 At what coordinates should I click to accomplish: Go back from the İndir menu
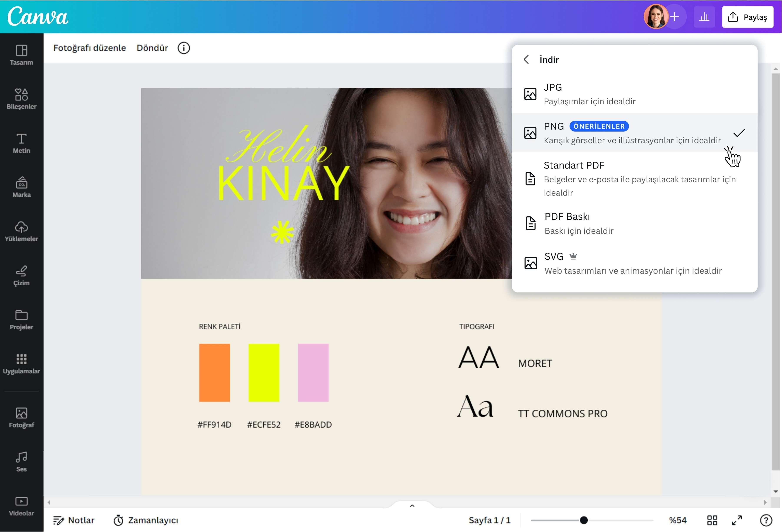[x=526, y=60]
